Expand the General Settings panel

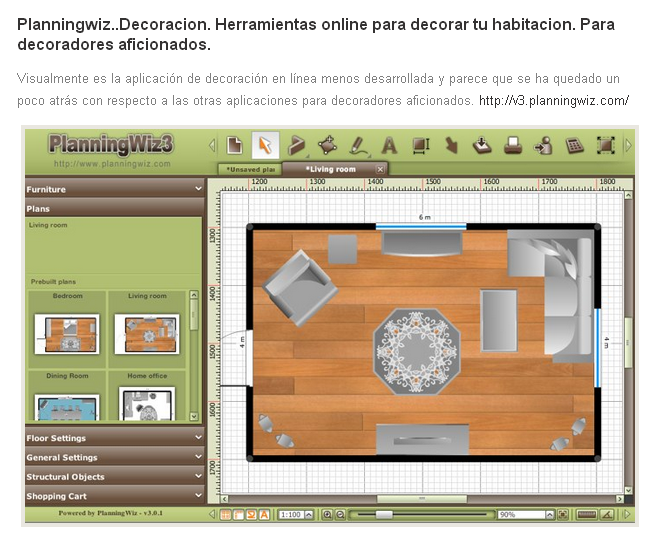pyautogui.click(x=115, y=457)
